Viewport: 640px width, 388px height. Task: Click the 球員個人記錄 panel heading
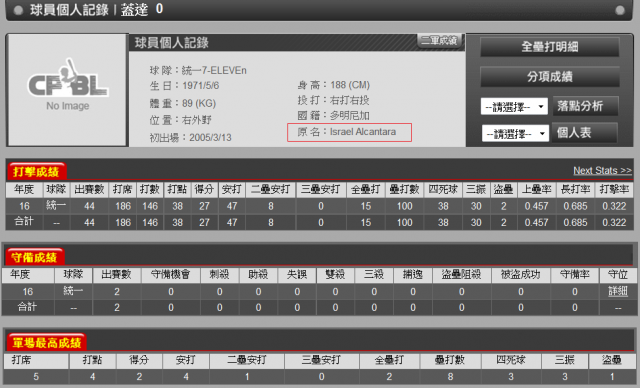click(x=172, y=42)
